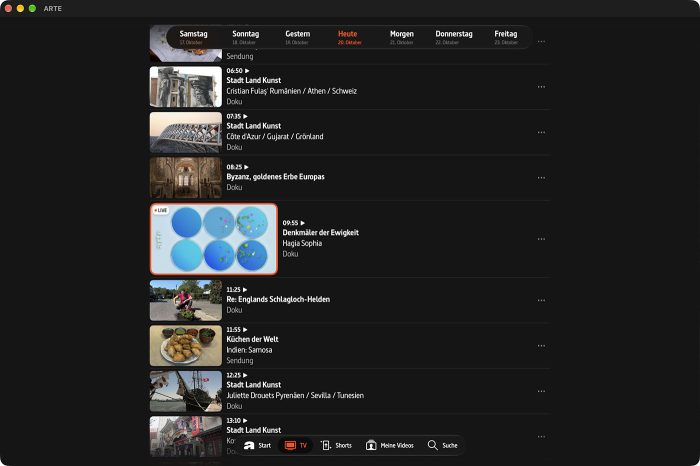
Task: Click subtitle Juliette Drouets Pyrenäen / Sevilla / Tunesien
Action: 295,395
